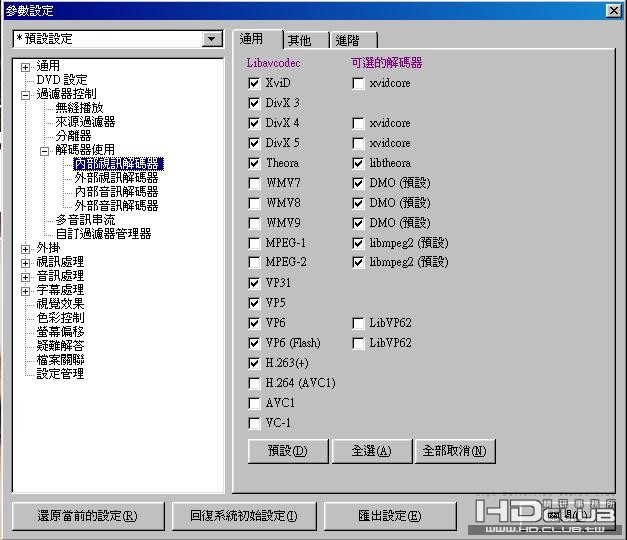
Task: Toggle the Theora libavcodec checkbox
Action: pyautogui.click(x=254, y=163)
